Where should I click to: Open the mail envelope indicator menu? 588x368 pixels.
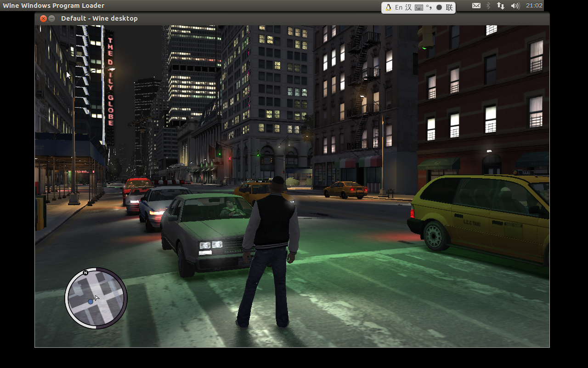point(476,6)
